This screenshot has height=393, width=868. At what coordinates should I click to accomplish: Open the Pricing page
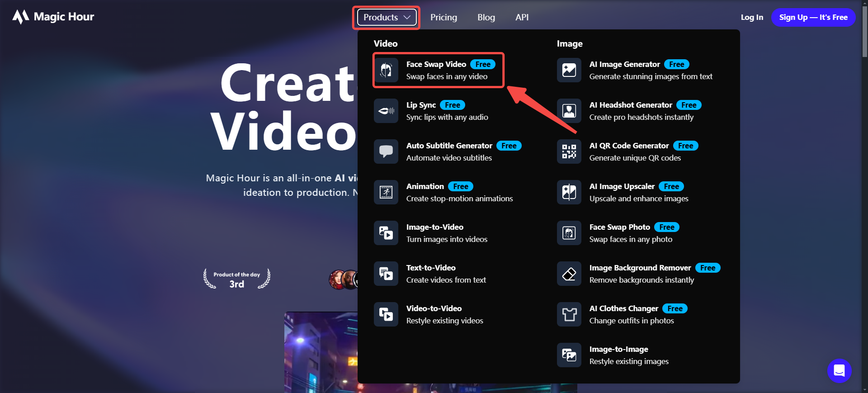coord(443,17)
